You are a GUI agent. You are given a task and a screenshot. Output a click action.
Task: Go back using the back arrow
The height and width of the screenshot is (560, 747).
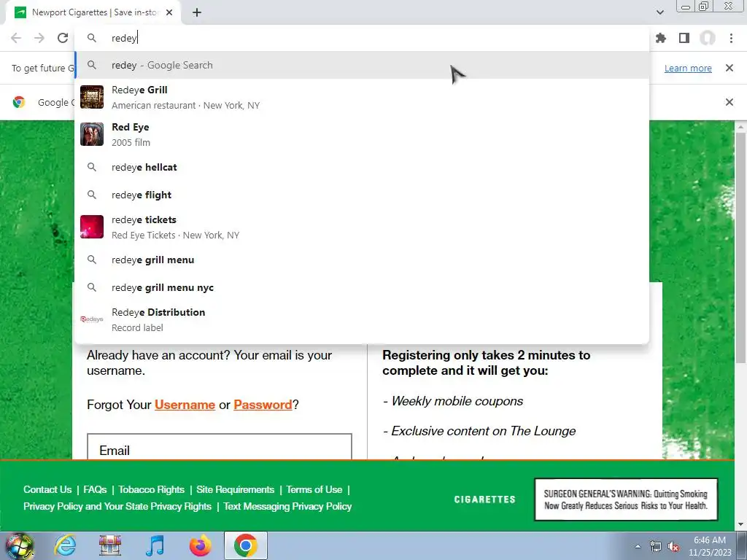coord(16,38)
